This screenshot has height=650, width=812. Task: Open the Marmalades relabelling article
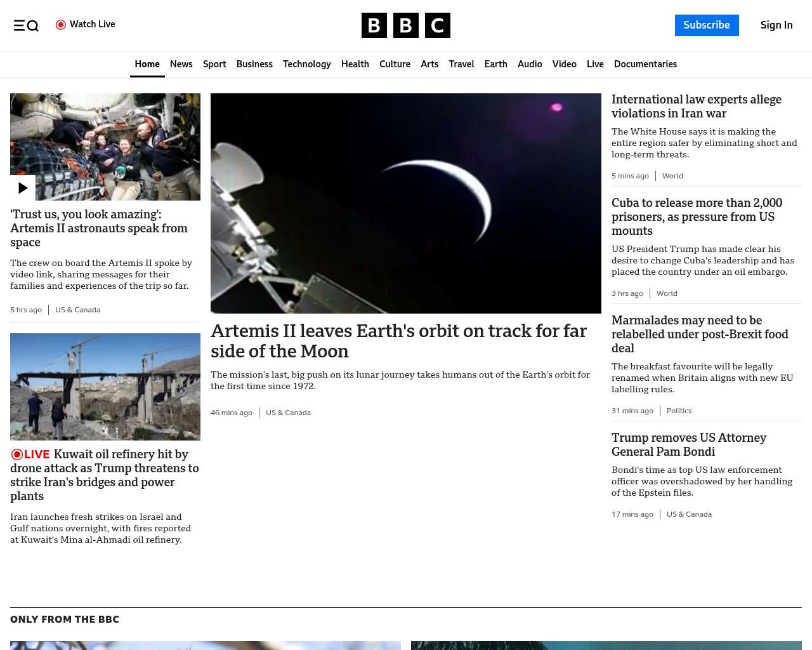pos(699,334)
